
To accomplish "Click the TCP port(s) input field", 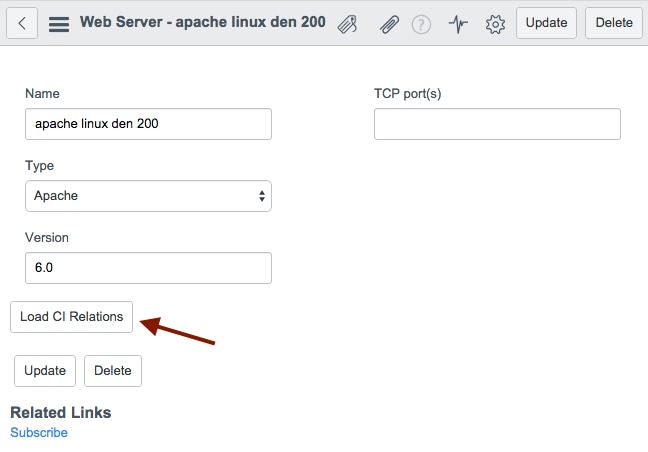I will [497, 124].
